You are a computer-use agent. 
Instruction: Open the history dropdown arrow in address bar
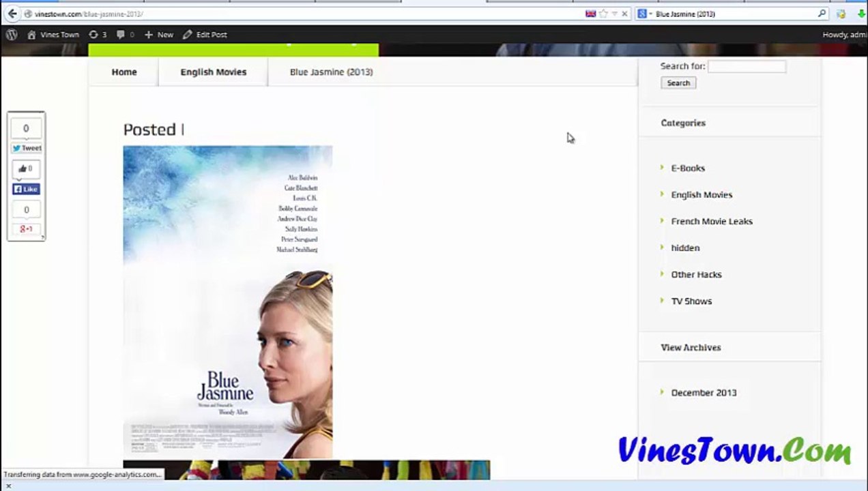coord(614,14)
